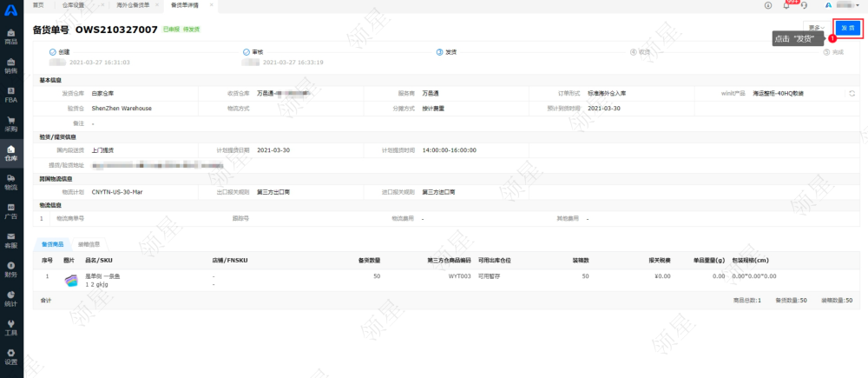Click the customer support headset icon
Screen dimensions: 868x378
804,5
